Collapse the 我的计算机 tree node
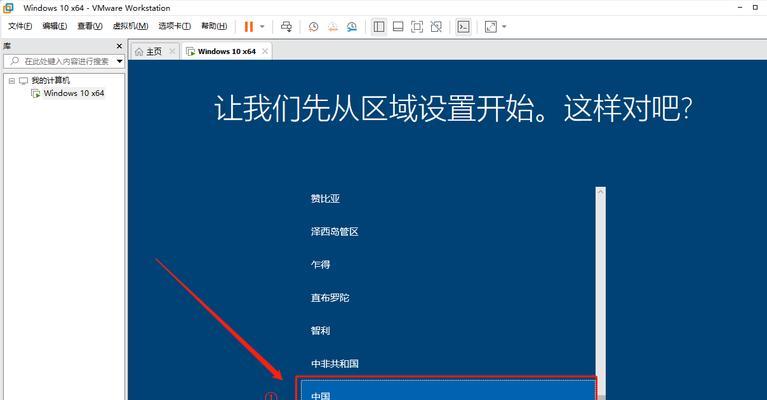The height and width of the screenshot is (400, 767). pyautogui.click(x=12, y=81)
